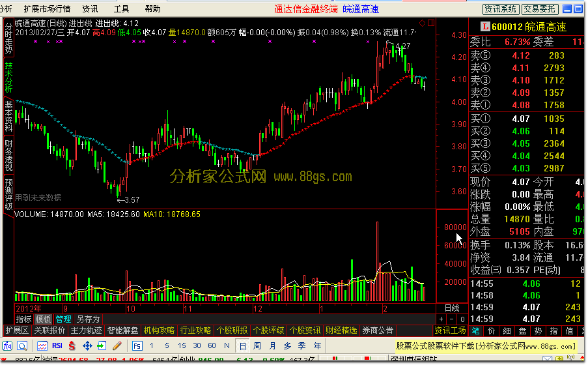Select the 价 tab in quote panel
The height and width of the screenshot is (365, 588).
point(491,331)
